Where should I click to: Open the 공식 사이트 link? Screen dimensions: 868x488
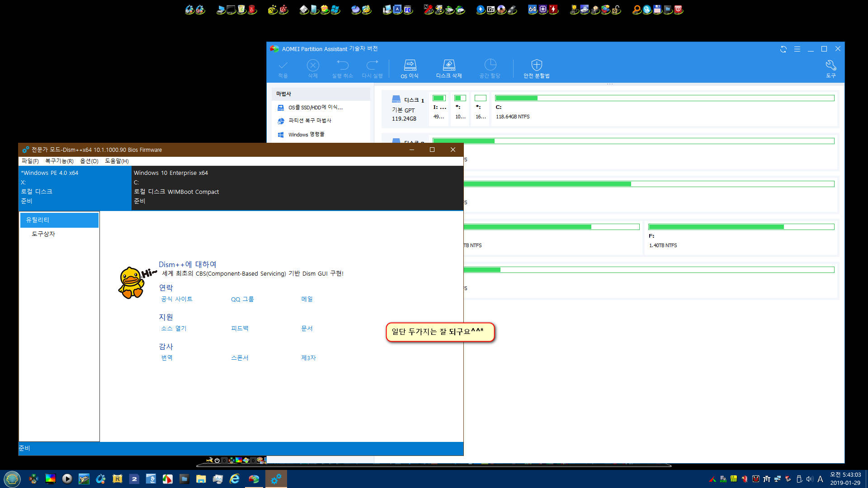177,299
